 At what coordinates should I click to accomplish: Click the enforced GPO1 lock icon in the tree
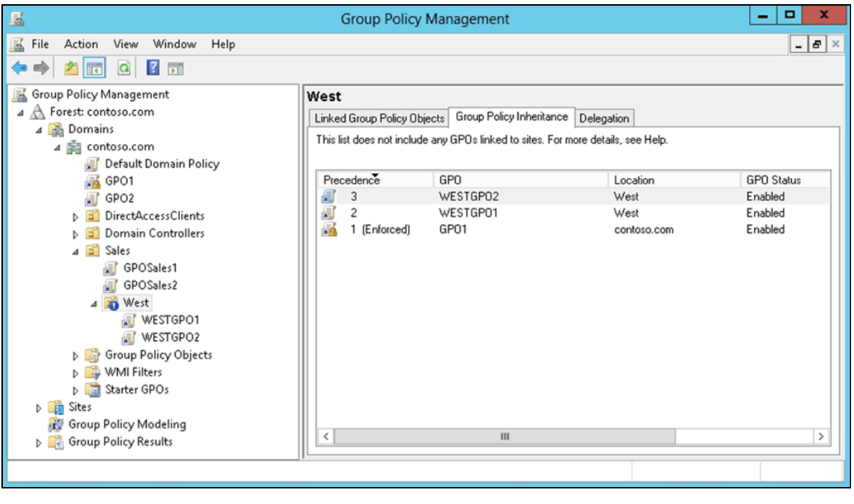tap(91, 181)
